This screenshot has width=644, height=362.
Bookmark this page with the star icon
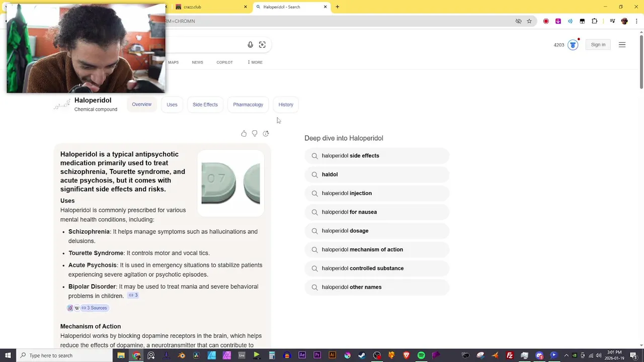click(x=529, y=21)
